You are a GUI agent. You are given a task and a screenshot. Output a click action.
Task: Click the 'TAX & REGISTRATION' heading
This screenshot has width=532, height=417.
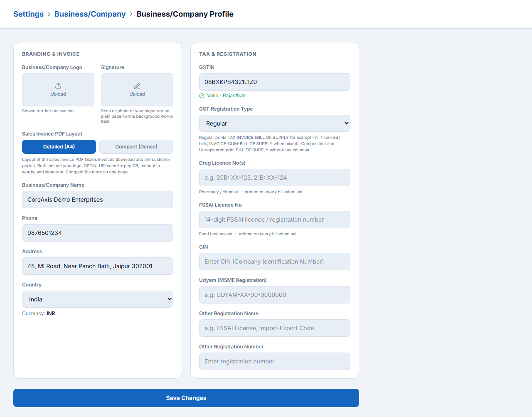(x=228, y=54)
